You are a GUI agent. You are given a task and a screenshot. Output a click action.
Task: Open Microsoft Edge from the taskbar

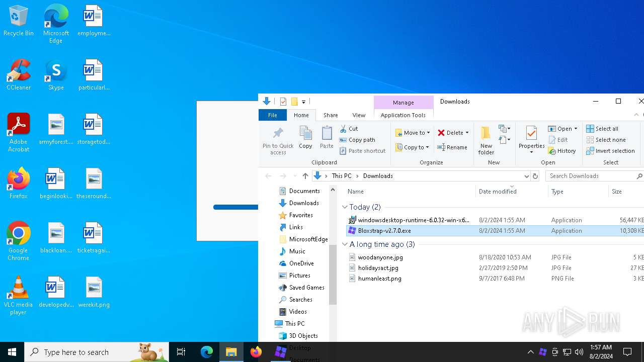[x=207, y=352]
